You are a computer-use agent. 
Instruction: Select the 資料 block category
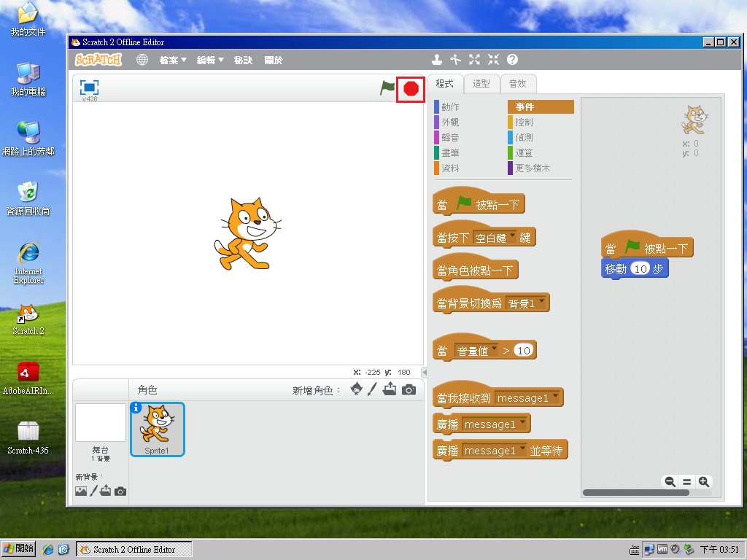(447, 168)
